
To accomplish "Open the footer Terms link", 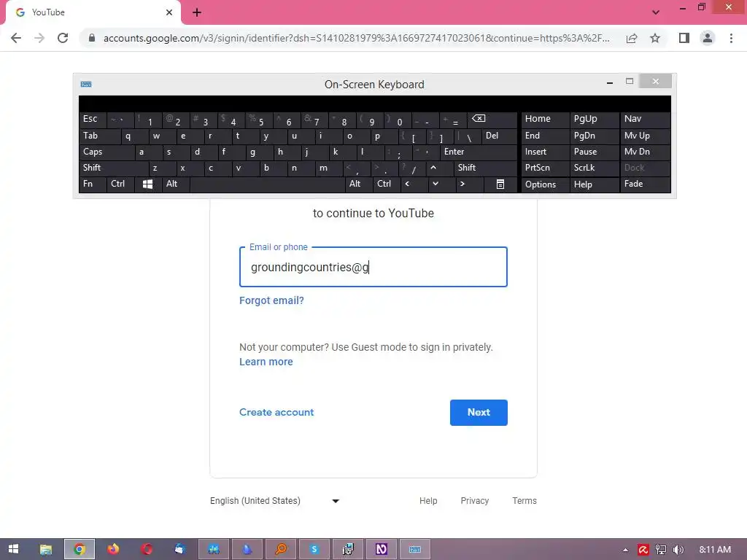I will (x=525, y=501).
